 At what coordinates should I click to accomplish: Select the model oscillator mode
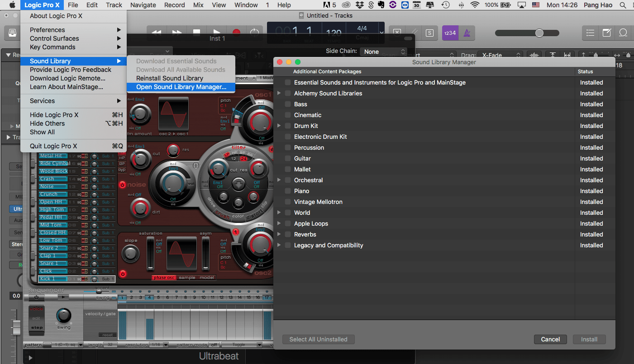click(x=207, y=278)
